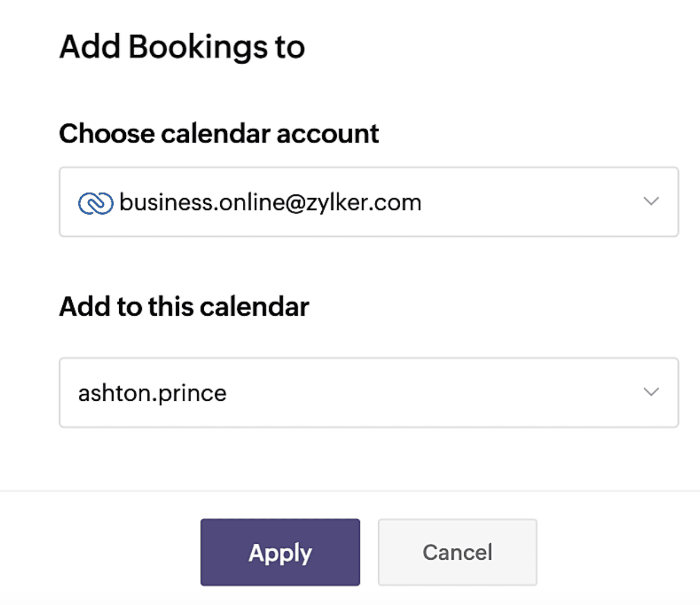Select the ashton.prince calendar entry

(152, 393)
